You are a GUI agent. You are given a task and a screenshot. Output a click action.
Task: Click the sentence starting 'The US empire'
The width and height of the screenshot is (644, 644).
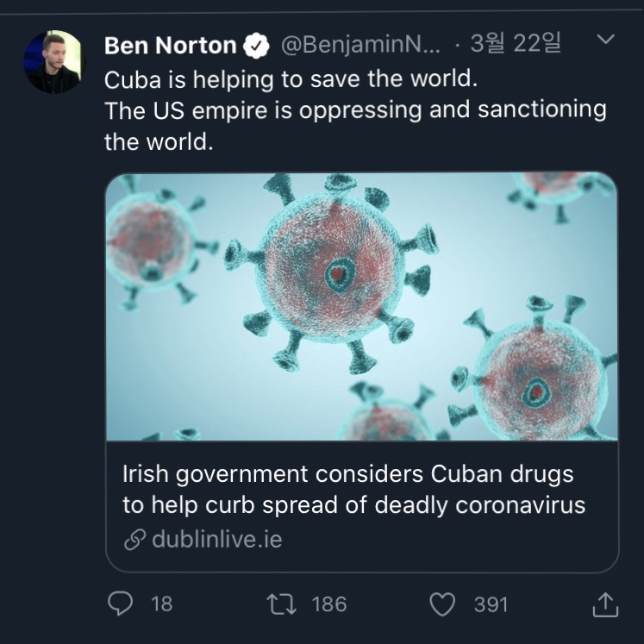(355, 110)
